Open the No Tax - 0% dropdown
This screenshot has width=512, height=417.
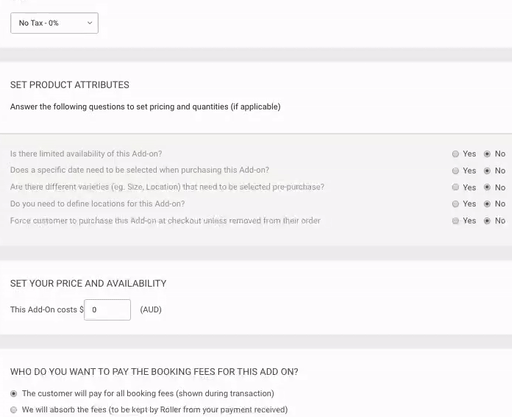pyautogui.click(x=54, y=23)
